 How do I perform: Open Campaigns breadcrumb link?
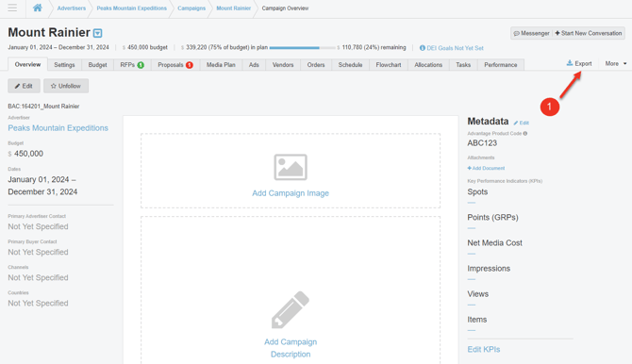[x=191, y=8]
